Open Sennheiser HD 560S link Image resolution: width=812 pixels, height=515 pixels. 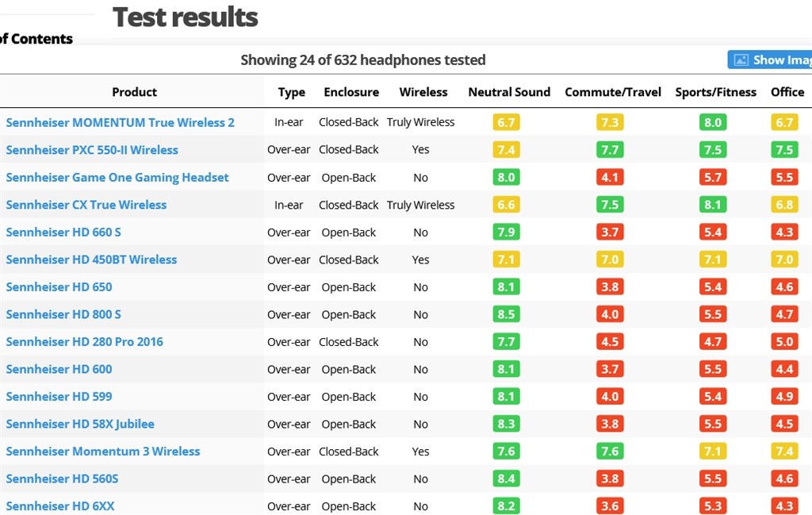tap(62, 479)
